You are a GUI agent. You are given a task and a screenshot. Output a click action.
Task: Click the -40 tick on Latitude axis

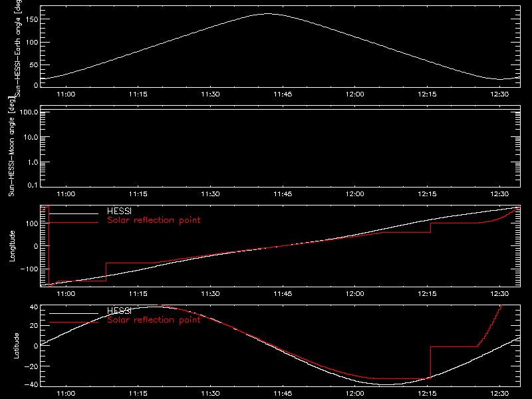coord(31,385)
